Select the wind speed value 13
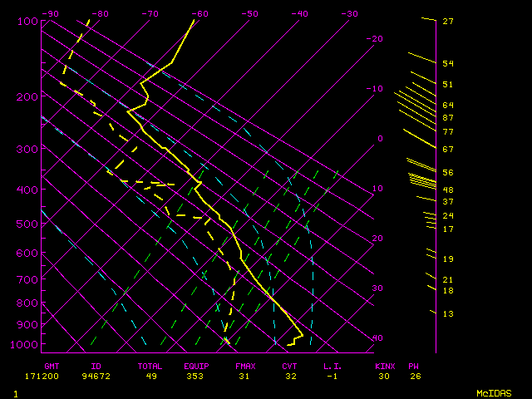The image size is (532, 399). (448, 313)
